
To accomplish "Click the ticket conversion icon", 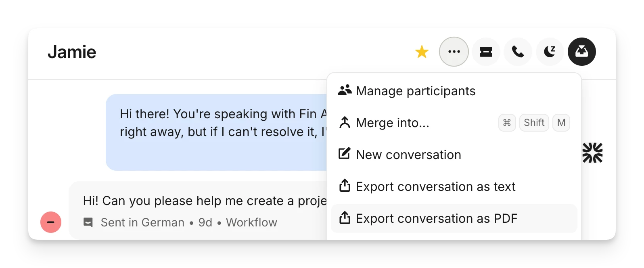I will coord(486,52).
